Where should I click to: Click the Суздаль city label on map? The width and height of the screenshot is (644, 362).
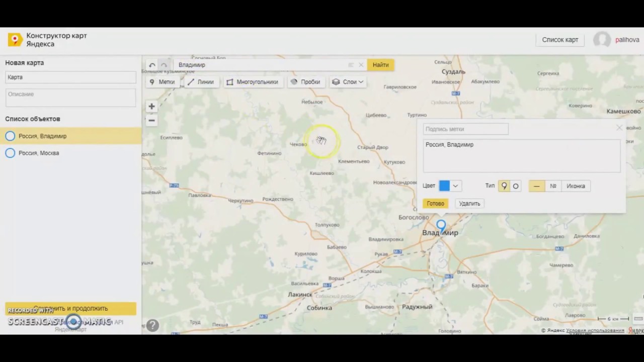pyautogui.click(x=453, y=72)
